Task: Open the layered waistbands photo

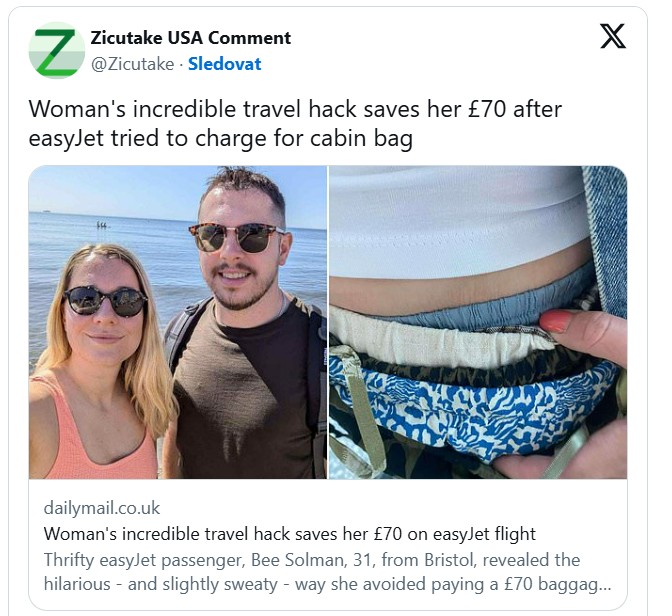Action: 478,322
